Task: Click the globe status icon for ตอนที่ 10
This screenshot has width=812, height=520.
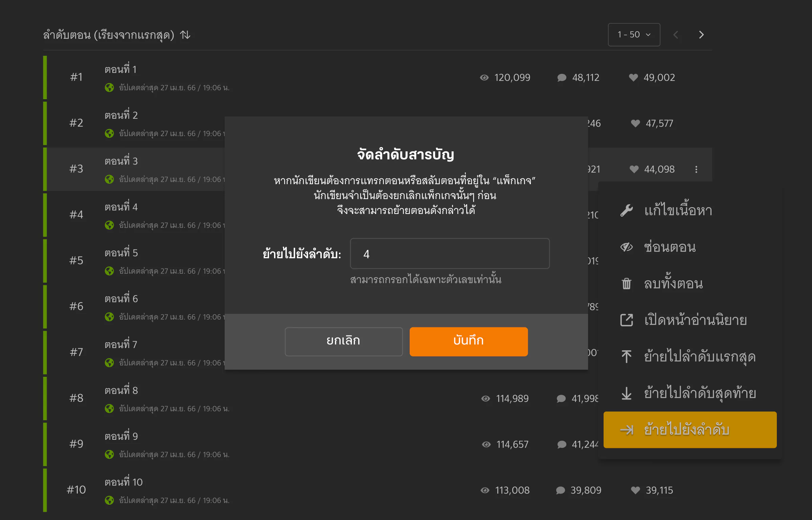Action: [109, 500]
